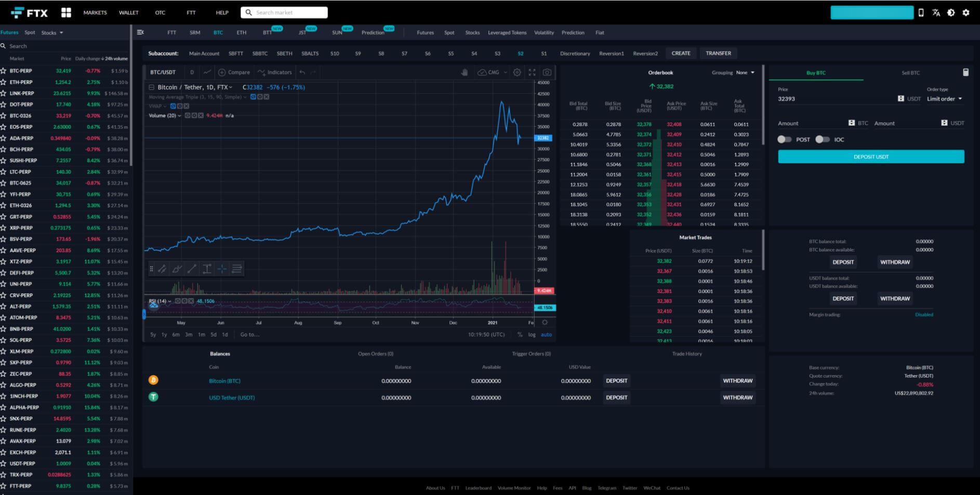Take a chart snapshot with the camera icon
Image resolution: width=980 pixels, height=495 pixels.
coord(547,72)
